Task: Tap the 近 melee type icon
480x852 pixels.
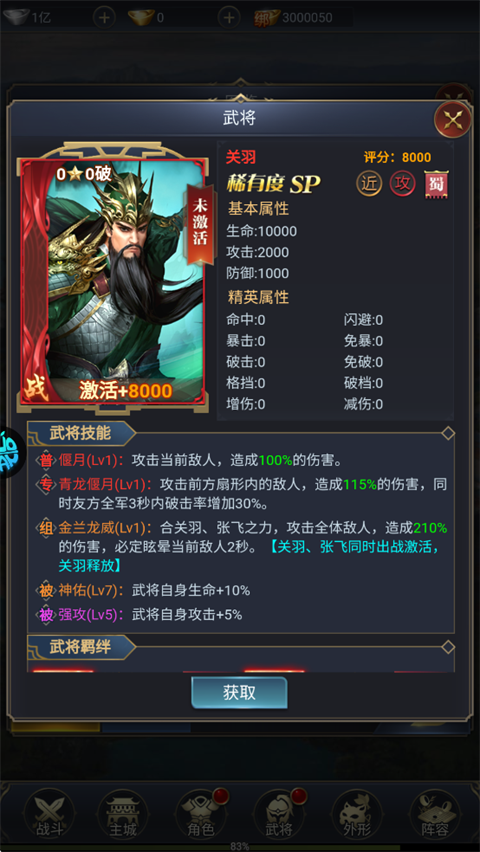Action: click(x=369, y=184)
